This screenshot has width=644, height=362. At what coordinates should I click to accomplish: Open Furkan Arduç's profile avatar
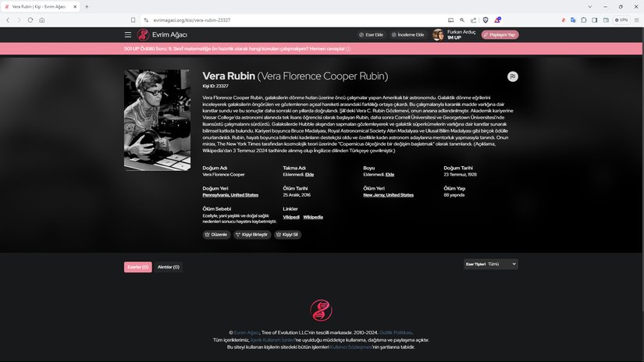[x=438, y=35]
